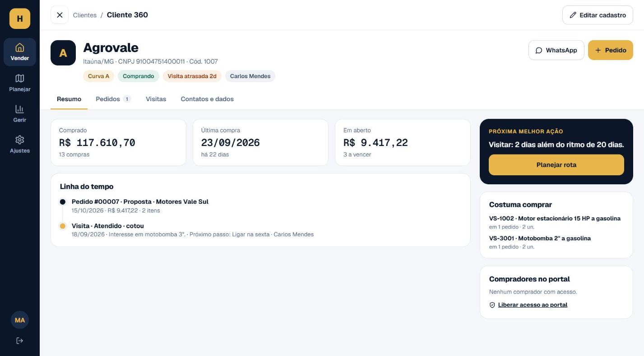Click the Carlos Mendes tag
Viewport: 644px width, 356px height.
(250, 76)
